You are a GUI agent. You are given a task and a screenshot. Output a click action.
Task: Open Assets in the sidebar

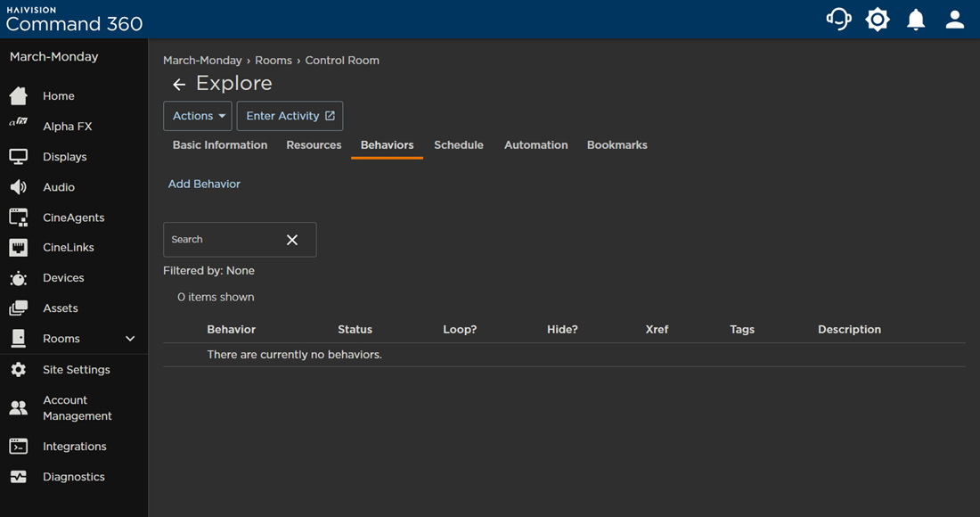pos(61,308)
